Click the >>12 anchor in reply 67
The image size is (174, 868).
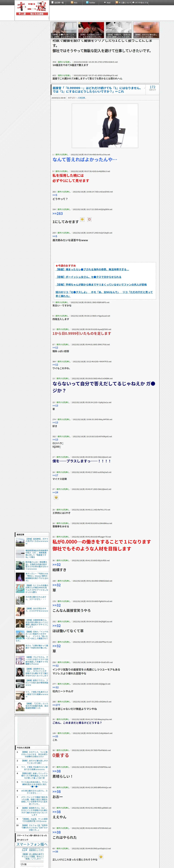[x=55, y=348]
